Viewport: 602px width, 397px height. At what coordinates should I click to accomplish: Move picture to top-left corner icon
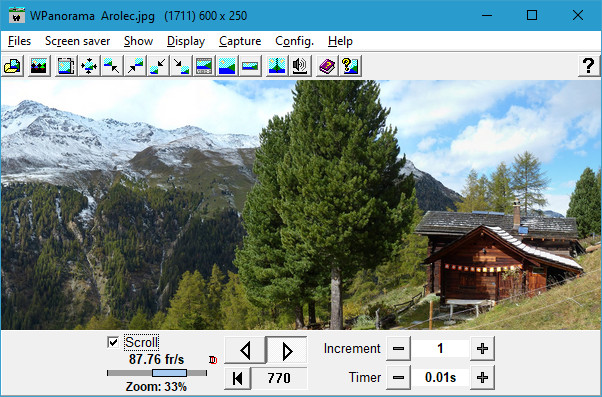coord(112,66)
